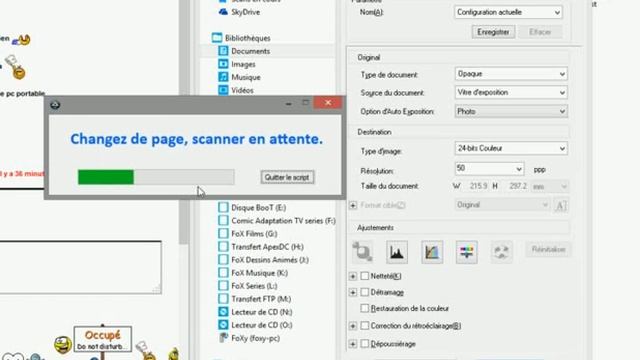Click the script dialog title bar icon

pyautogui.click(x=55, y=105)
